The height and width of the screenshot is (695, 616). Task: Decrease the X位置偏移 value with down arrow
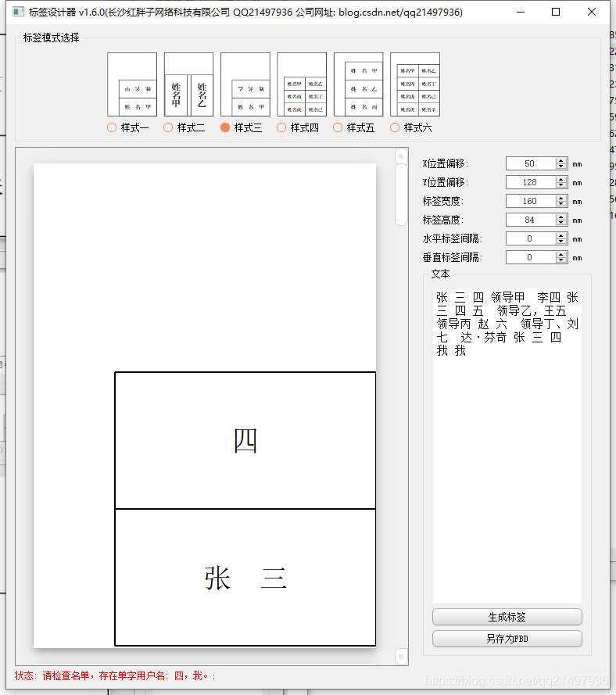click(x=561, y=167)
